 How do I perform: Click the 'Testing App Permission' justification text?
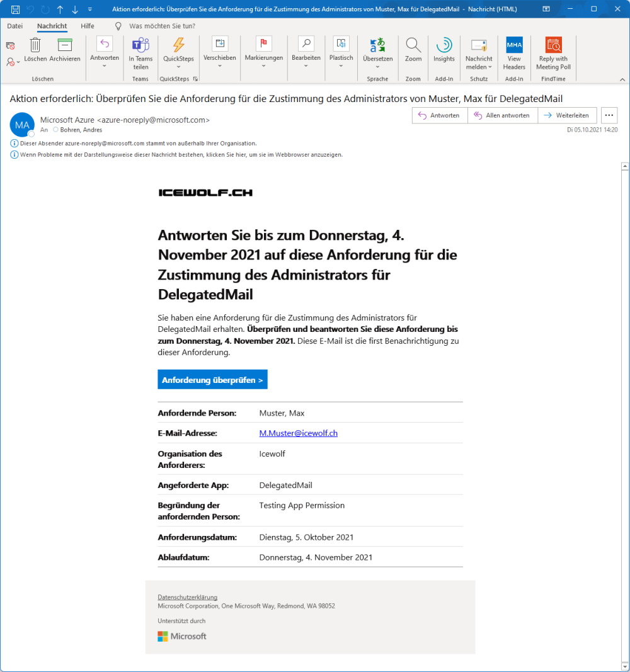[302, 505]
